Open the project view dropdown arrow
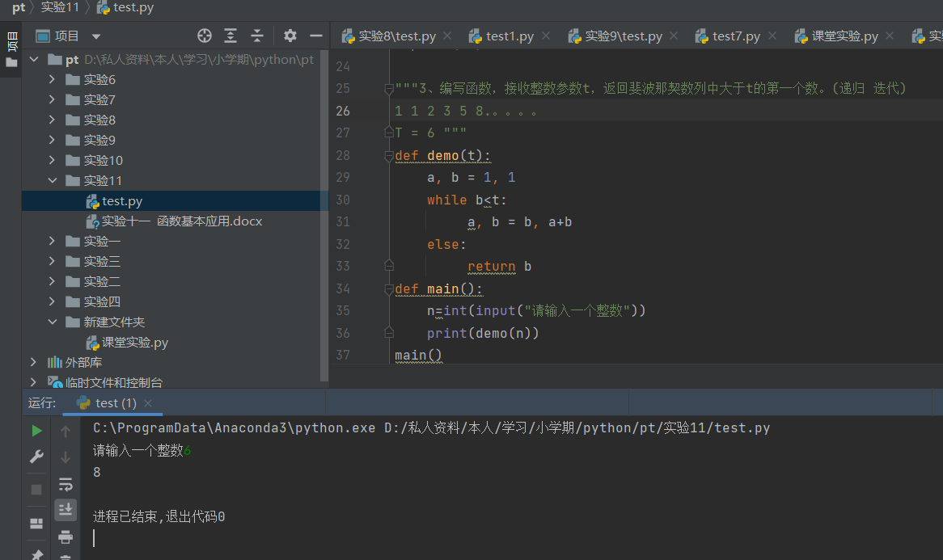Image resolution: width=943 pixels, height=560 pixels. [x=96, y=36]
